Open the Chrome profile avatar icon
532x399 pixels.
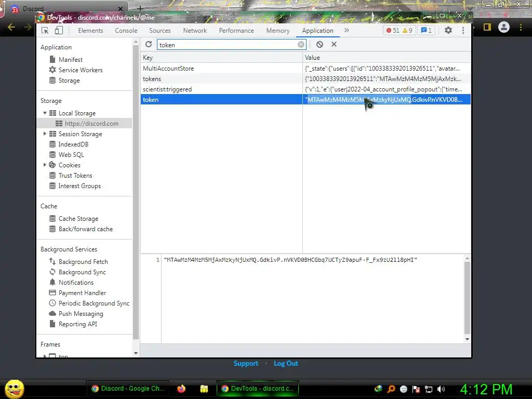tap(504, 27)
